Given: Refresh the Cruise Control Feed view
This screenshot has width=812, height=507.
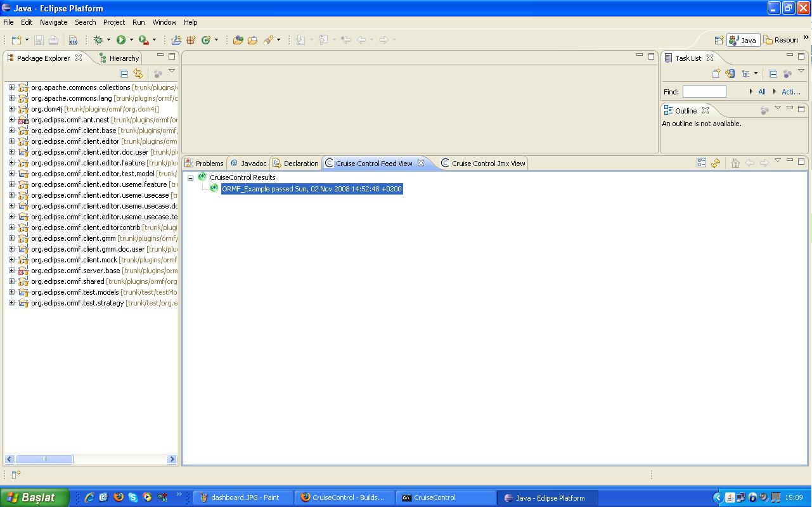Looking at the screenshot, I should point(716,163).
